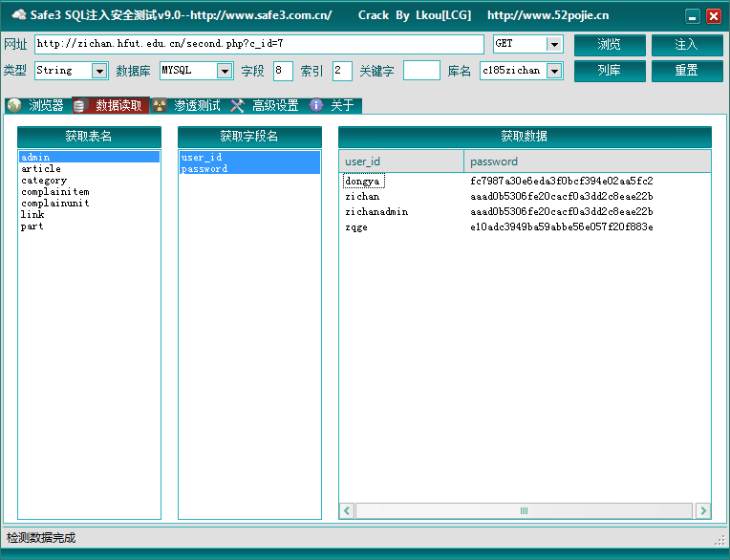
Task: Click the 获取表名 button
Action: tap(89, 137)
